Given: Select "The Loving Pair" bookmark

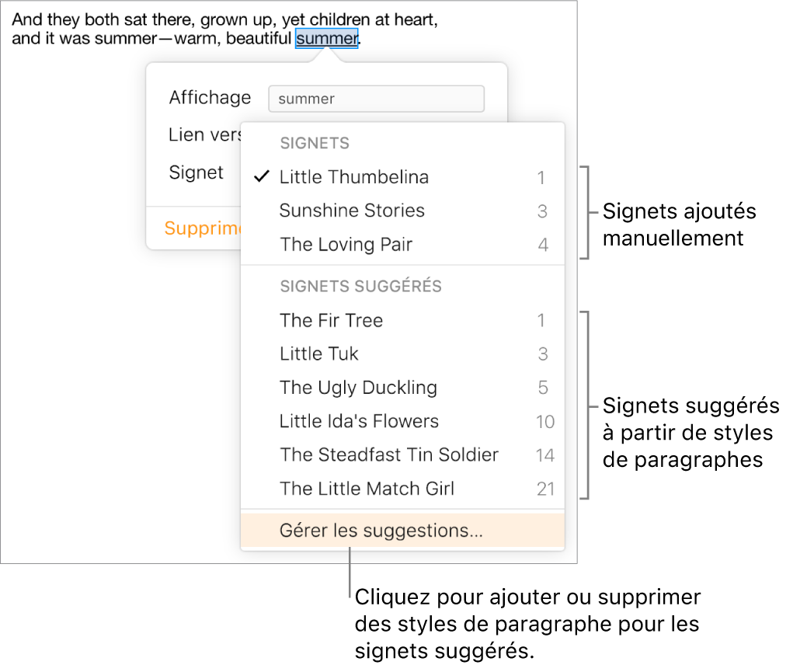Looking at the screenshot, I should pos(346,245).
